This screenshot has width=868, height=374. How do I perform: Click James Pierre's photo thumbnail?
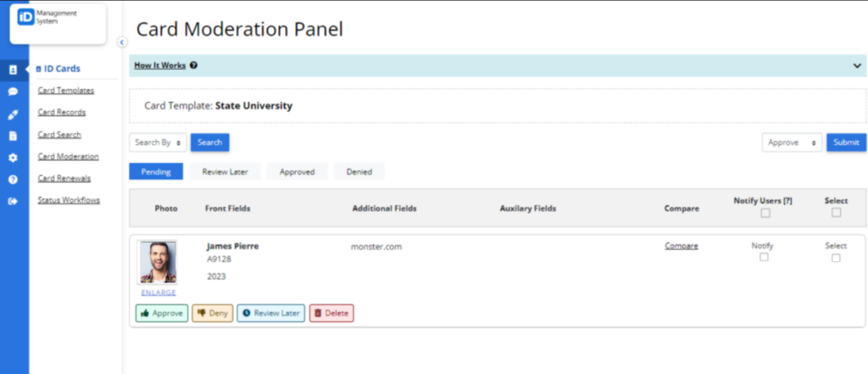click(x=159, y=262)
